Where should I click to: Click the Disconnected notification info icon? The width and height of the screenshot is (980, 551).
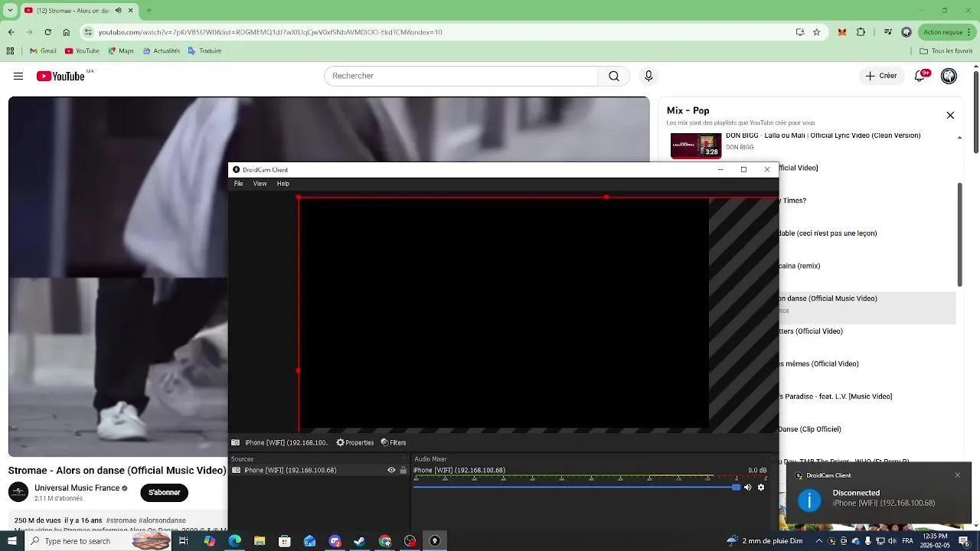click(x=809, y=500)
